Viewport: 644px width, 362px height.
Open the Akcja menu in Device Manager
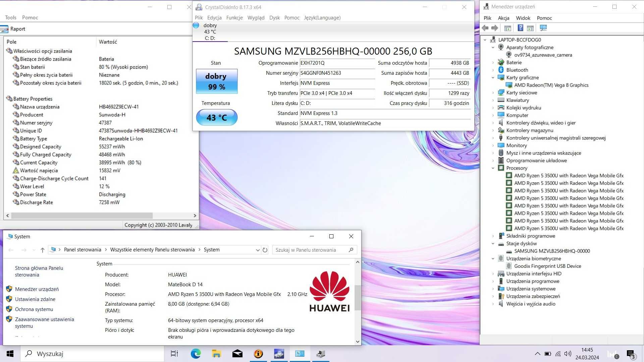[x=503, y=18]
